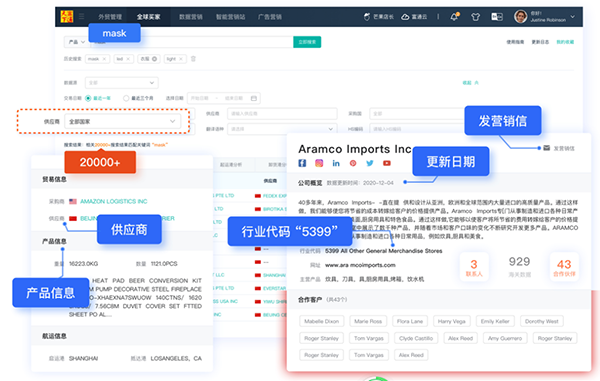Click the '3 联系人' contacts card
The width and height of the screenshot is (600, 381).
474,267
